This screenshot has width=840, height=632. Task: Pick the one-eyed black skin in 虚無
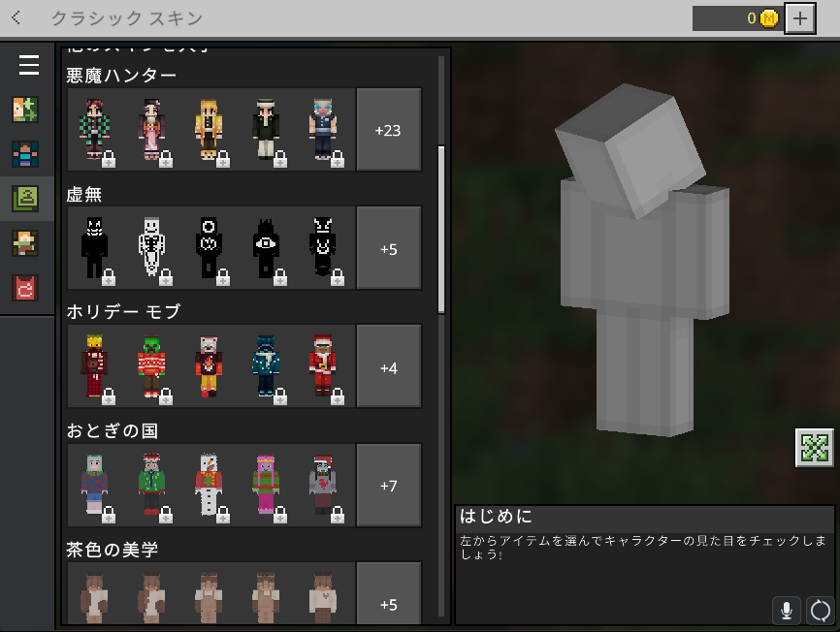tap(266, 248)
